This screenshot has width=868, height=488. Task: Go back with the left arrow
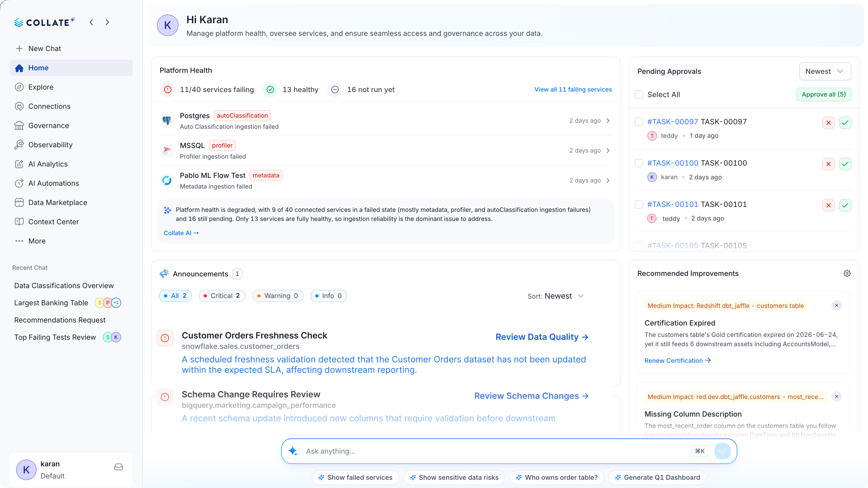click(x=91, y=22)
